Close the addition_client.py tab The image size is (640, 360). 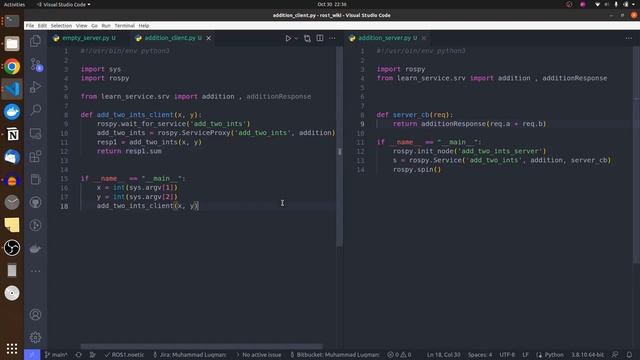[x=209, y=38]
